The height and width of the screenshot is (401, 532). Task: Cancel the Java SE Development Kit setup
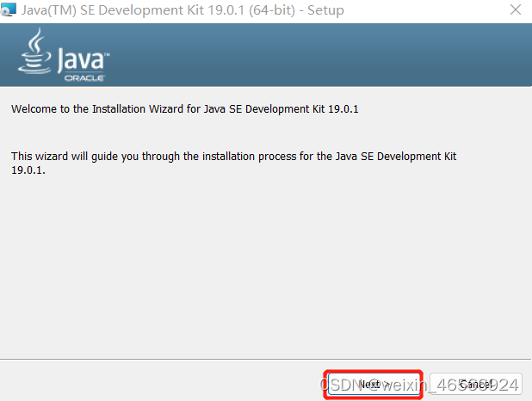[476, 385]
